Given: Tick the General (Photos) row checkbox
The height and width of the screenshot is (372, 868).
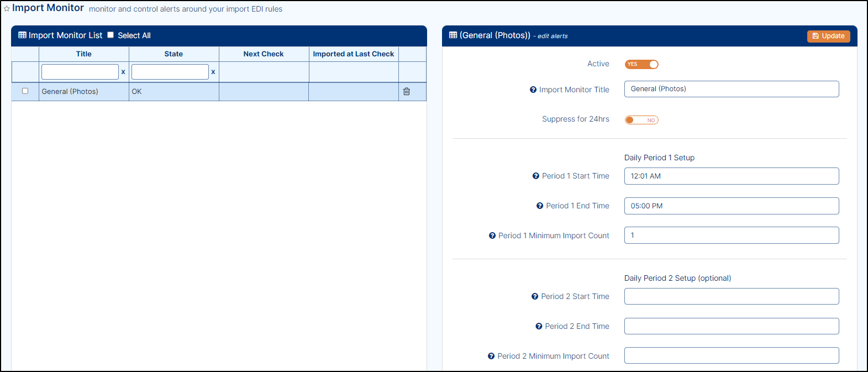Looking at the screenshot, I should pyautogui.click(x=25, y=91).
